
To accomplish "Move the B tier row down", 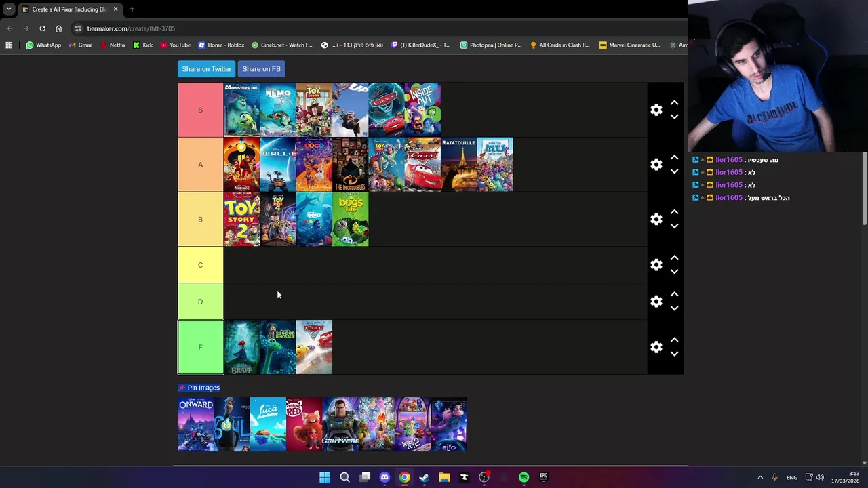I will tap(674, 226).
